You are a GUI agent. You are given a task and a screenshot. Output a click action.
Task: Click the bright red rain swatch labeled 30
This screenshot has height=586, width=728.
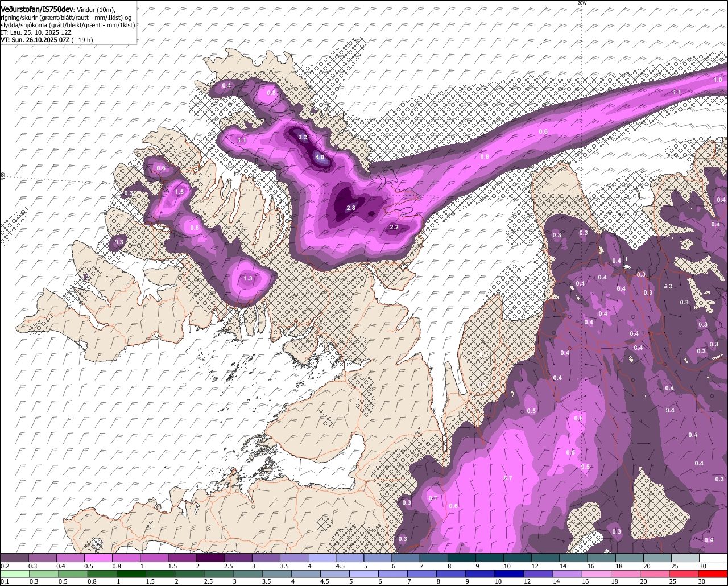pos(714,574)
